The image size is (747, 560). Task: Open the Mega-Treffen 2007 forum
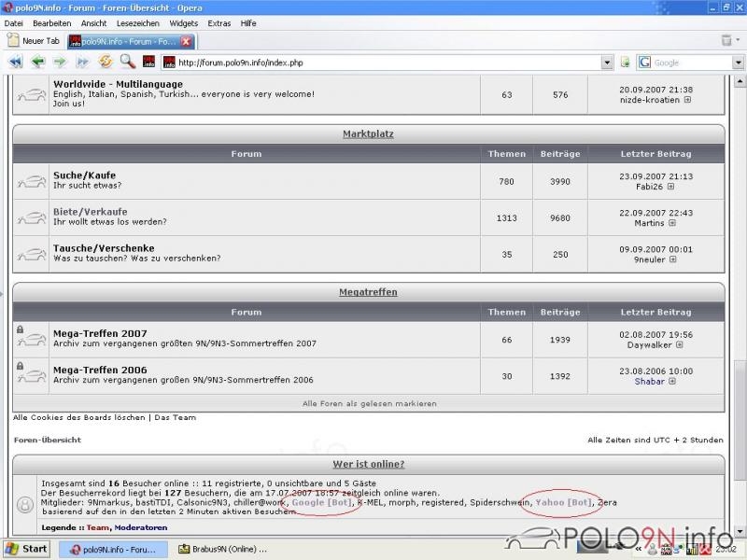(100, 333)
